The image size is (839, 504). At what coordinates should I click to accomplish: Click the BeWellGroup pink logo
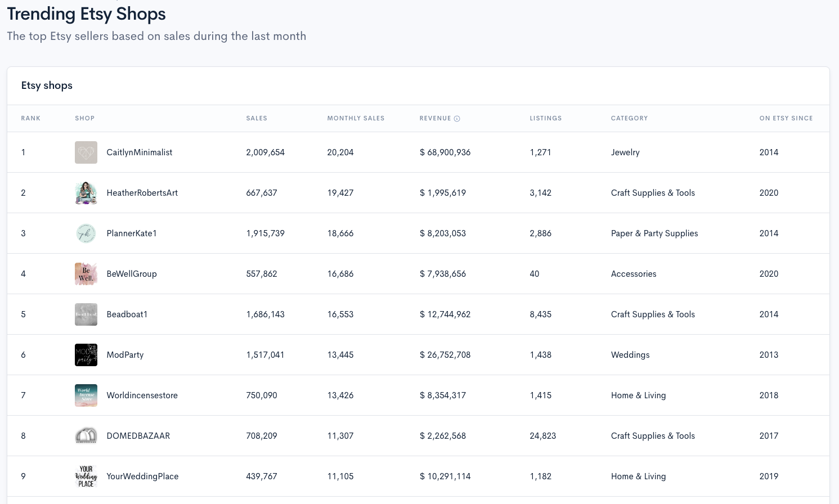pos(86,274)
